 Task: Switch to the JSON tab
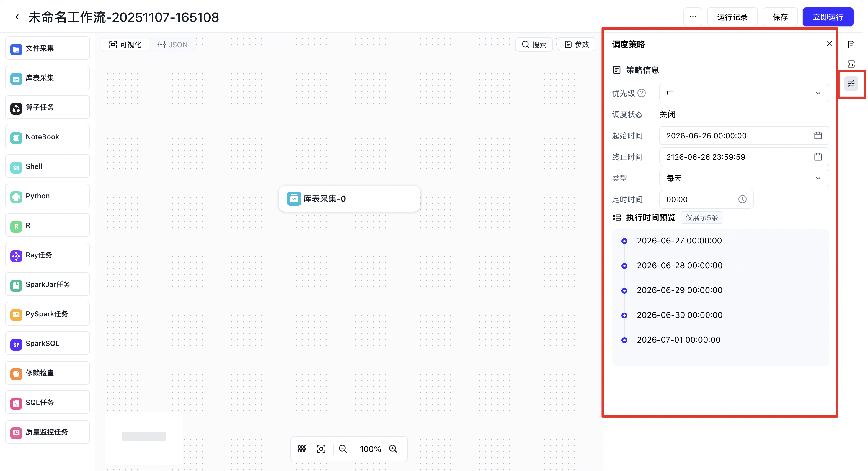[172, 45]
